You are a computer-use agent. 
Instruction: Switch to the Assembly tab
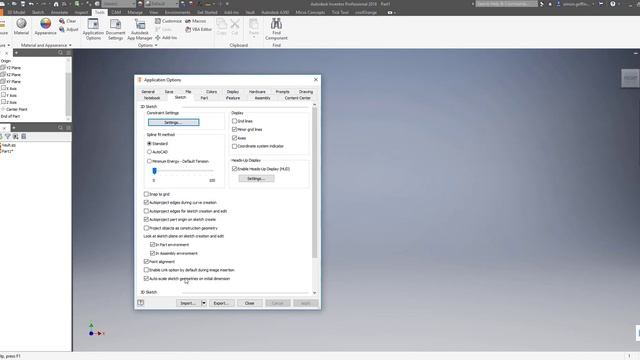[x=262, y=98]
